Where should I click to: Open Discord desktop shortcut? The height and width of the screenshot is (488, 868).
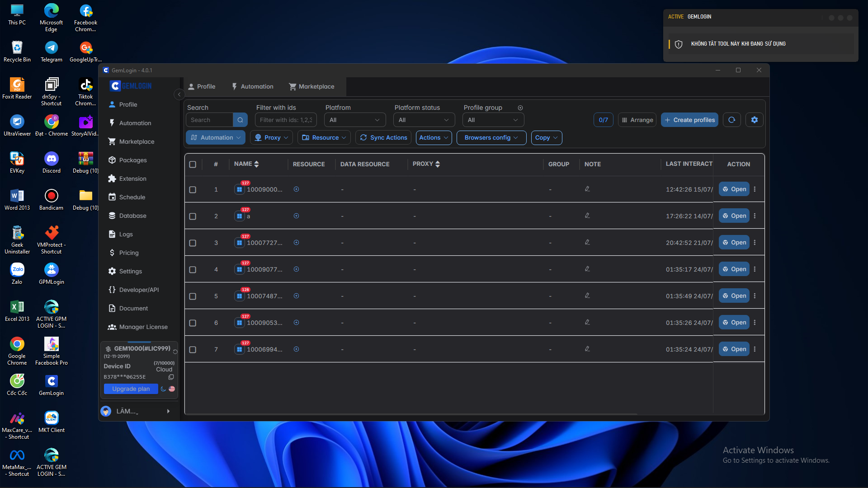(51, 162)
